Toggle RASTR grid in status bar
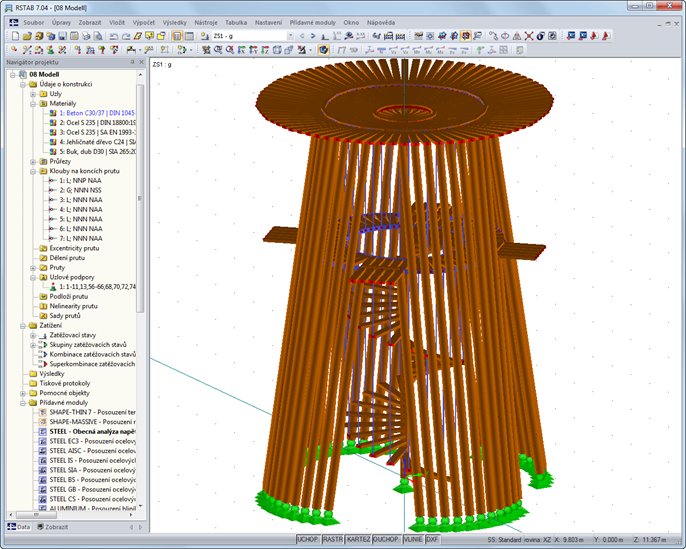The image size is (686, 549). tap(333, 539)
